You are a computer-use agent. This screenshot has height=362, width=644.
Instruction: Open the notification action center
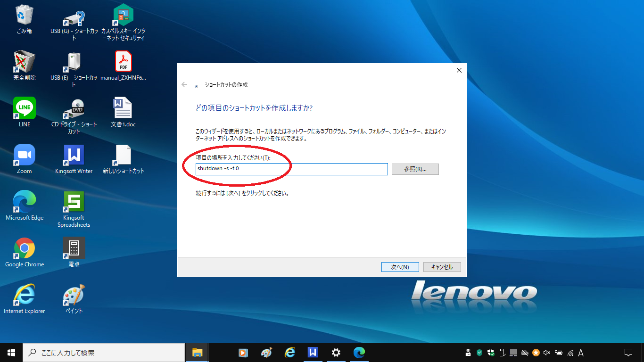[628, 353]
